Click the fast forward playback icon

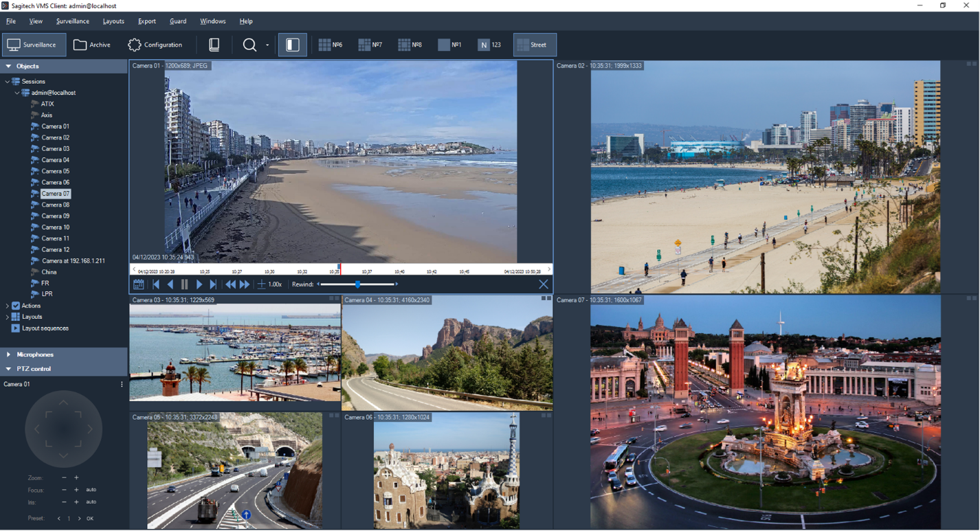click(x=244, y=284)
